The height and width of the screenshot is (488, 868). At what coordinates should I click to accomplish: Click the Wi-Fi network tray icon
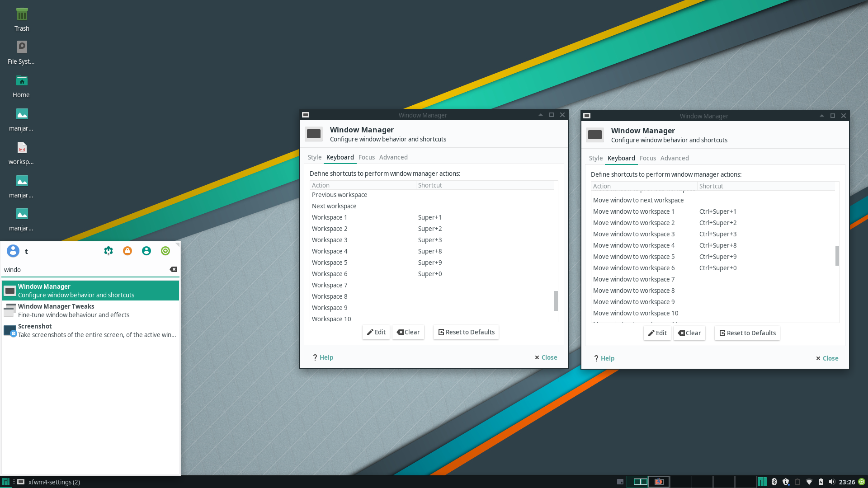(809, 482)
